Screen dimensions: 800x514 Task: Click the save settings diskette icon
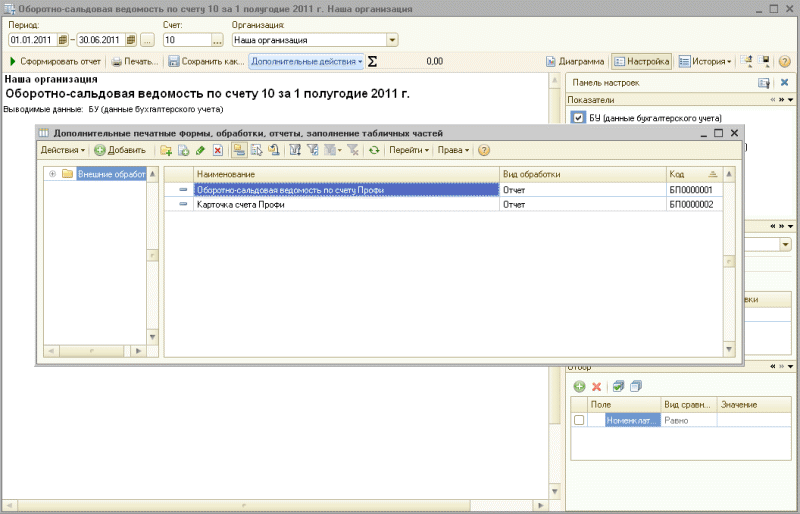tap(764, 62)
